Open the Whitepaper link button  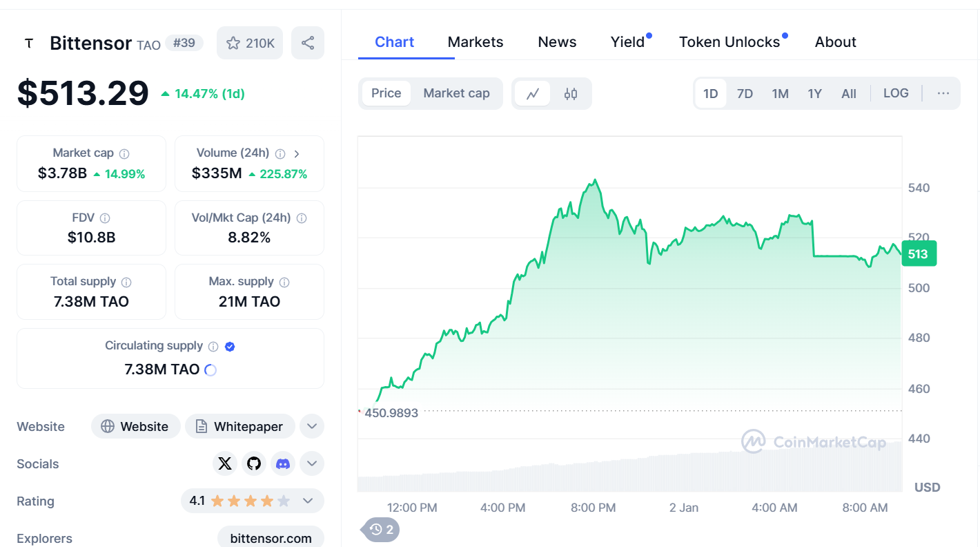point(239,426)
